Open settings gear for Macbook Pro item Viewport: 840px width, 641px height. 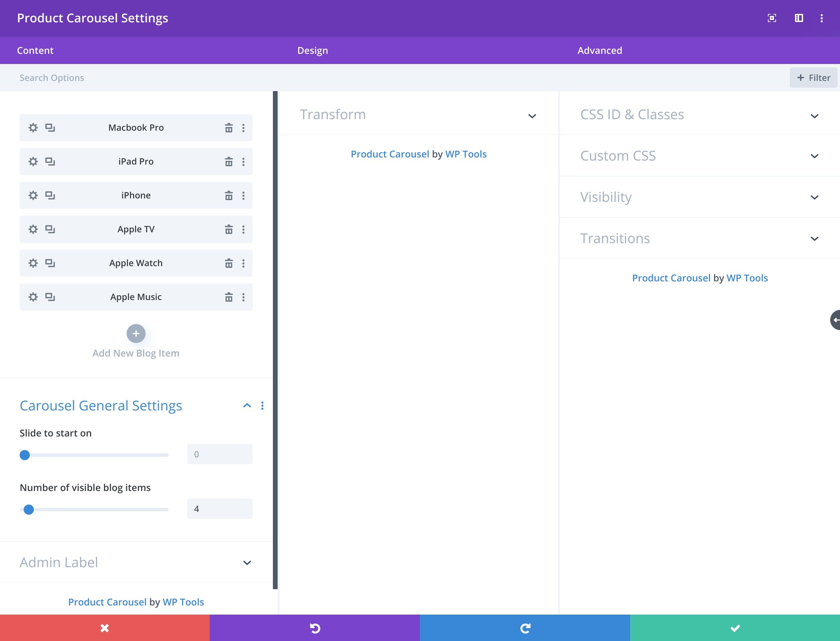pos(33,127)
